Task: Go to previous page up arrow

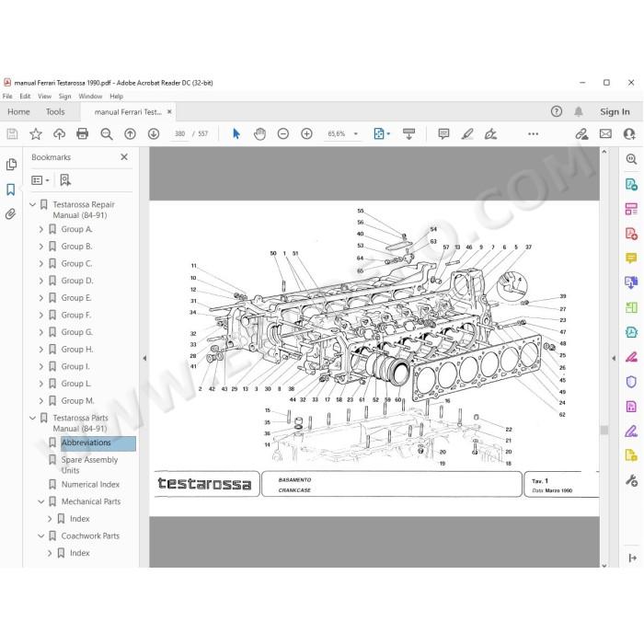Action: point(131,134)
